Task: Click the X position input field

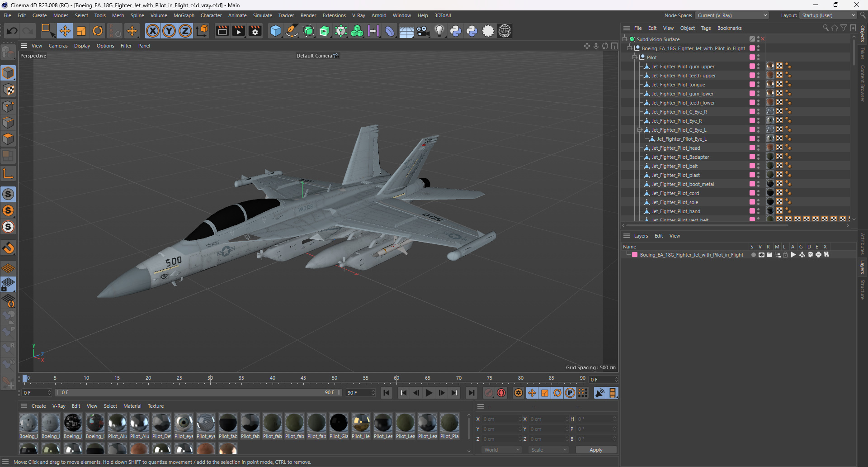Action: pos(501,419)
